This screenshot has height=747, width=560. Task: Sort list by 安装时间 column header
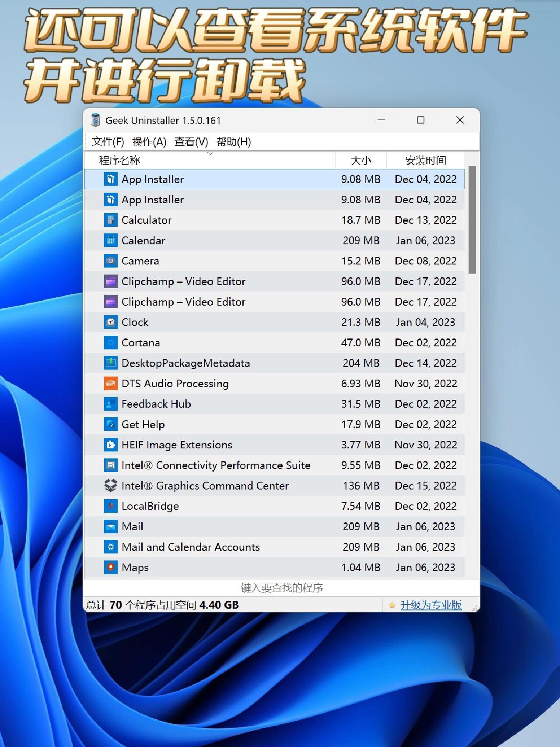click(x=425, y=160)
